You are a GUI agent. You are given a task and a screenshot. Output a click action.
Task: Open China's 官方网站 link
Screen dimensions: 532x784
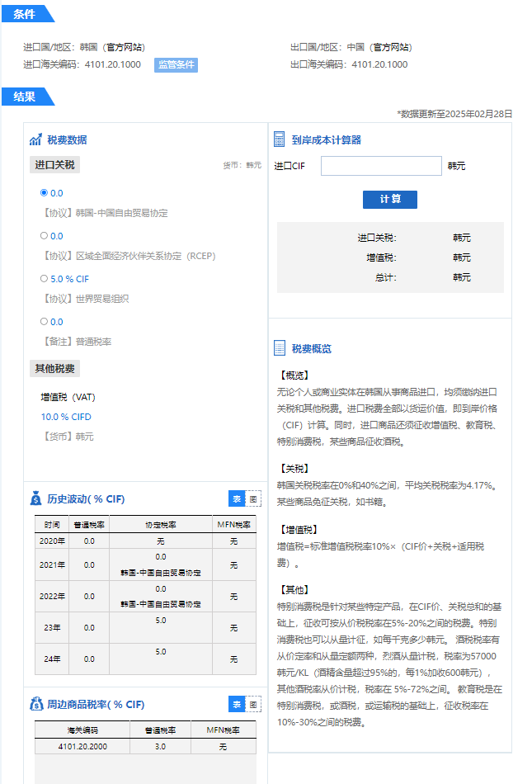(x=391, y=47)
